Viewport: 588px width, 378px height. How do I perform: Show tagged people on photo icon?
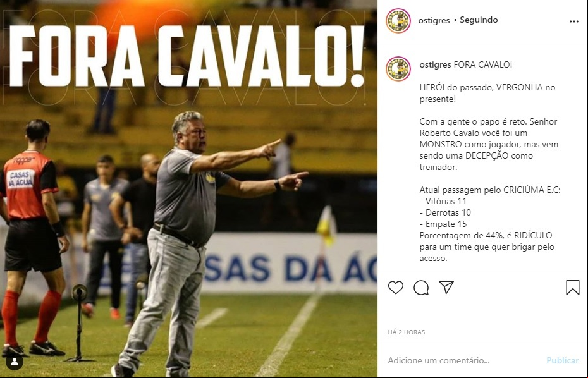coord(15,362)
